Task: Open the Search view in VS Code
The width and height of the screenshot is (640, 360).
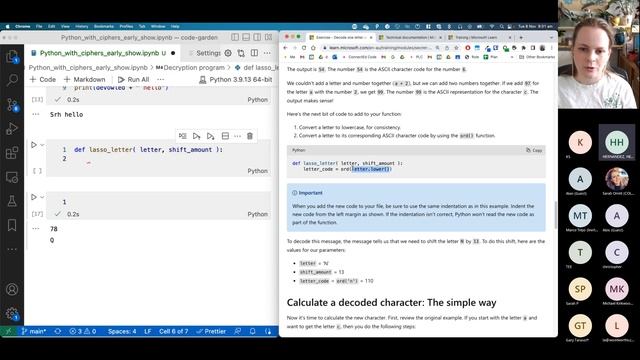Action: pos(12,80)
